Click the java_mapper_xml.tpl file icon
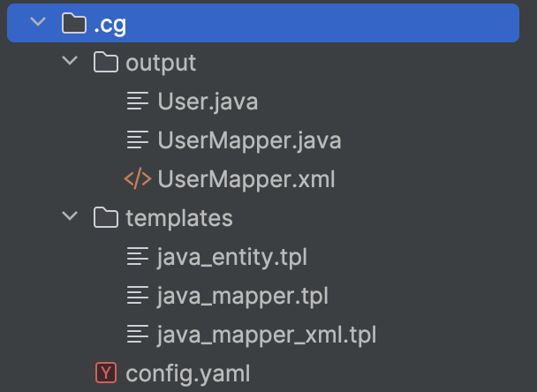Viewport: 537px width, 392px height. (138, 335)
